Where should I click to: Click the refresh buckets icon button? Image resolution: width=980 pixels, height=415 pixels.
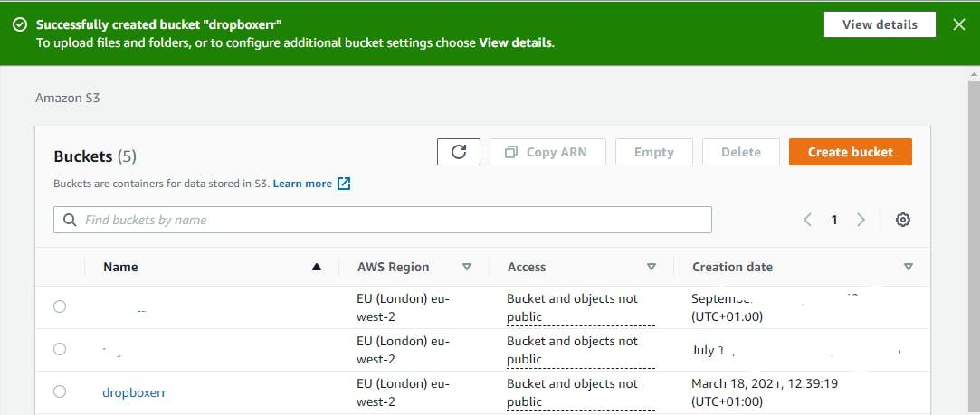click(459, 152)
